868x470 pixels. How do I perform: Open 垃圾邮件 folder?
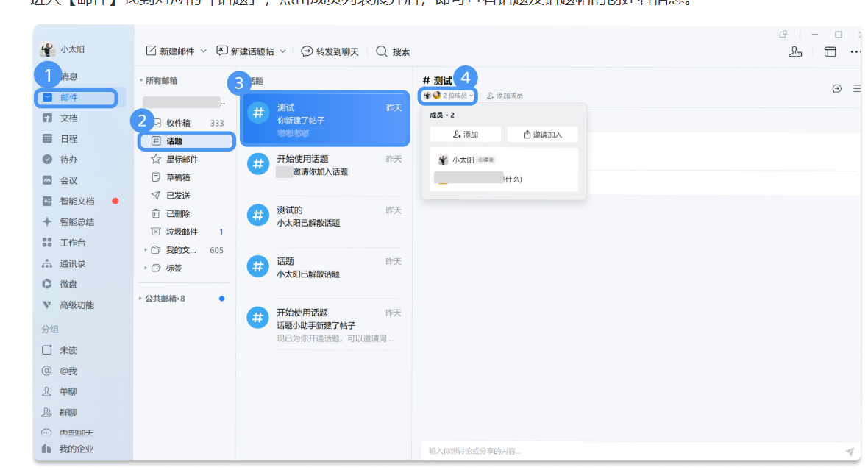pos(187,232)
